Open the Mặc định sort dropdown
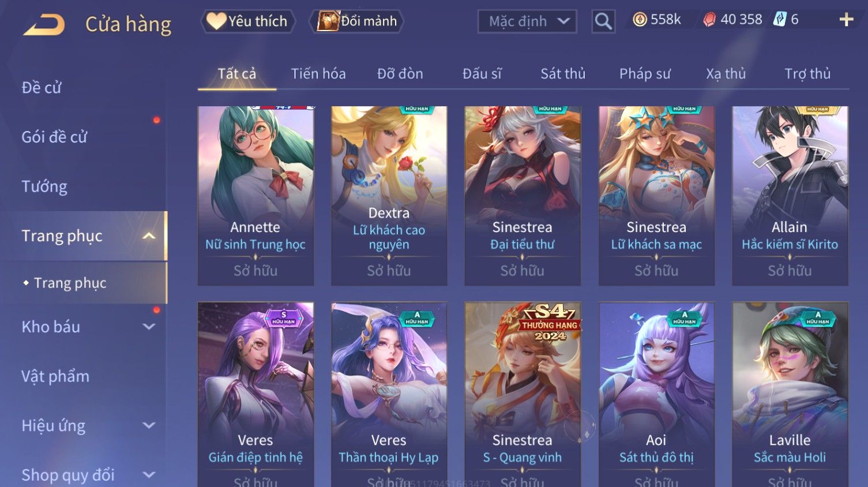The image size is (868, 487). click(x=527, y=21)
